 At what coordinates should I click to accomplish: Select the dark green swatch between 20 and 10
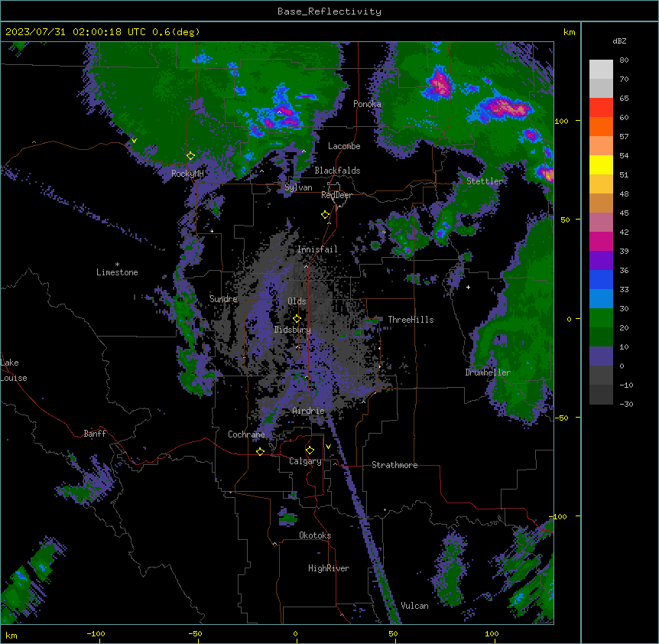601,337
